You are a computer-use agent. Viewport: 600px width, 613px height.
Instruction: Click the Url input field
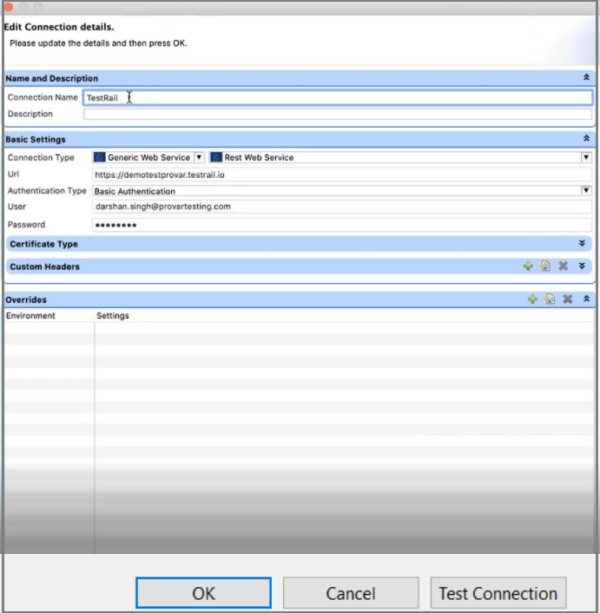[x=342, y=174]
